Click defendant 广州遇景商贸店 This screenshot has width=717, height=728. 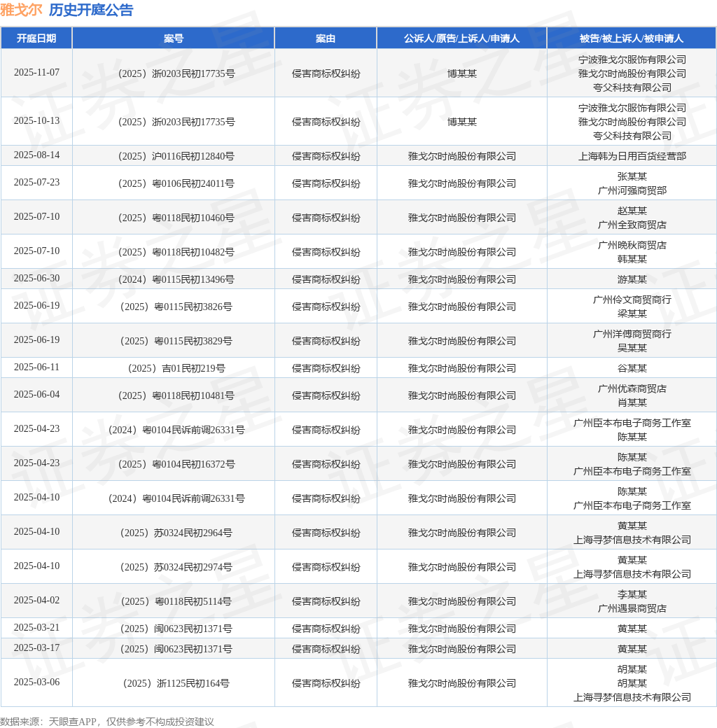(x=632, y=609)
